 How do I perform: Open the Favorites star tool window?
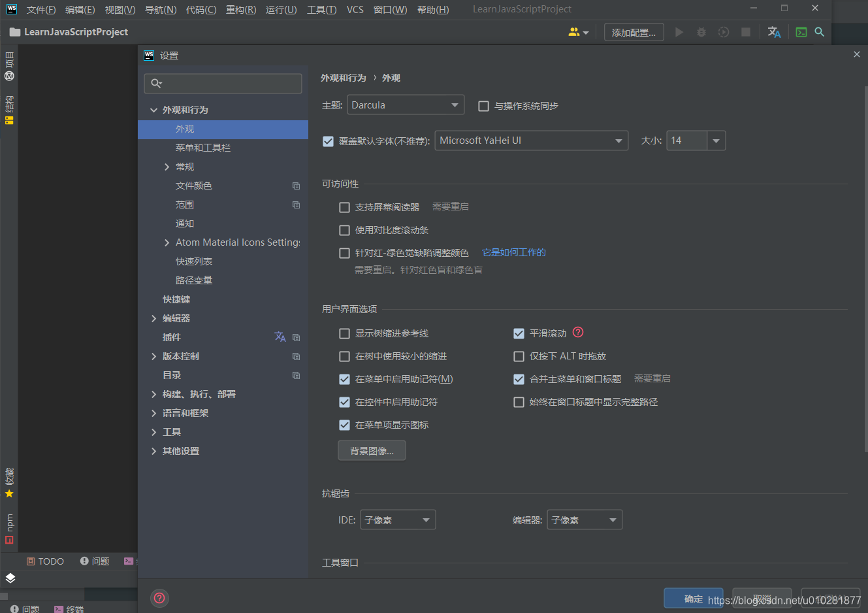(x=9, y=483)
